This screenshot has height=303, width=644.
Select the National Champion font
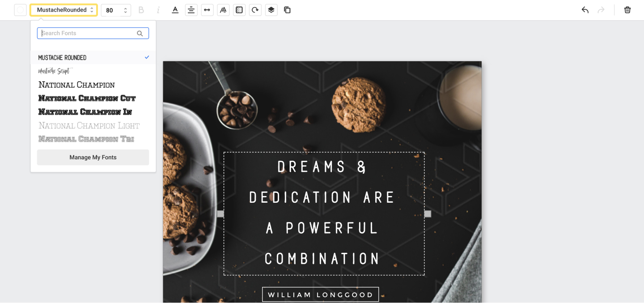pos(76,85)
